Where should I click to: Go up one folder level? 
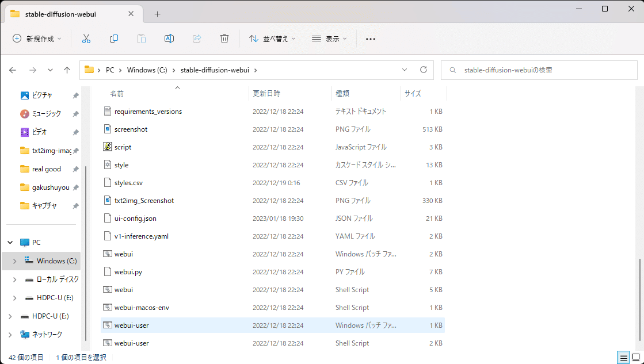(67, 70)
